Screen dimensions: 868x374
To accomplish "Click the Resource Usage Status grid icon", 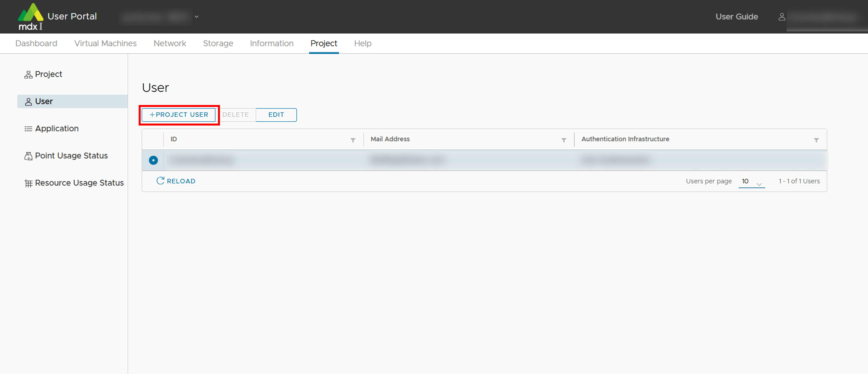I will [x=28, y=183].
